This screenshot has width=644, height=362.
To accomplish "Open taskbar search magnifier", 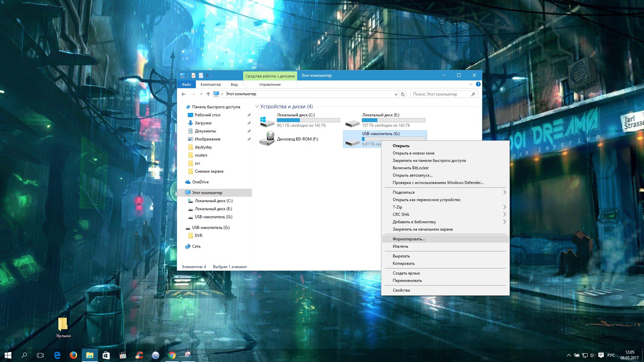I will [x=24, y=355].
